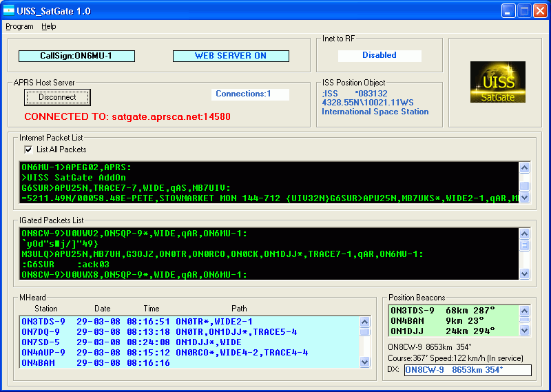Open the Program menu
551x392 pixels.
[19, 26]
